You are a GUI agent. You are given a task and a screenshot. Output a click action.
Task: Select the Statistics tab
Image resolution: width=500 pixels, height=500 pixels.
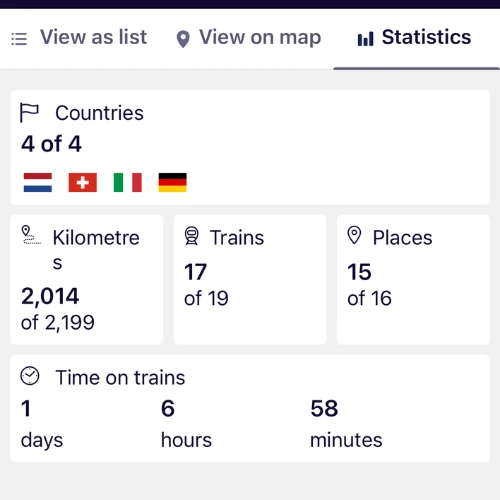414,37
